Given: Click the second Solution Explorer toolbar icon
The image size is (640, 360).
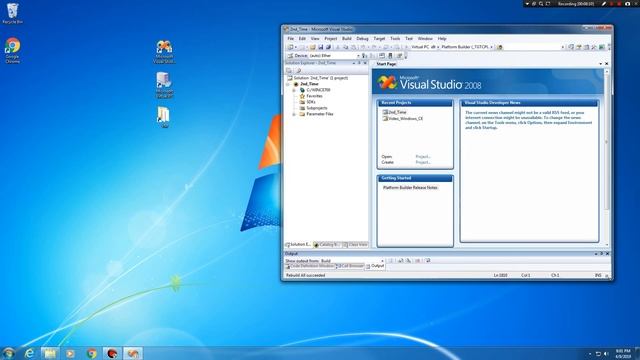Looking at the screenshot, I should [298, 71].
